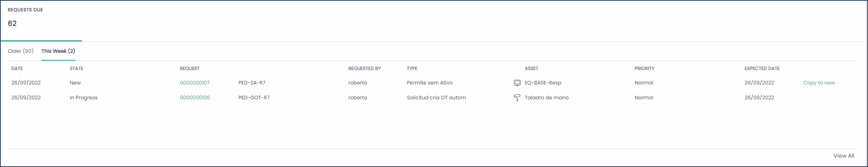The image size is (868, 167).
Task: Switch to the Older (60) tab
Action: point(21,51)
